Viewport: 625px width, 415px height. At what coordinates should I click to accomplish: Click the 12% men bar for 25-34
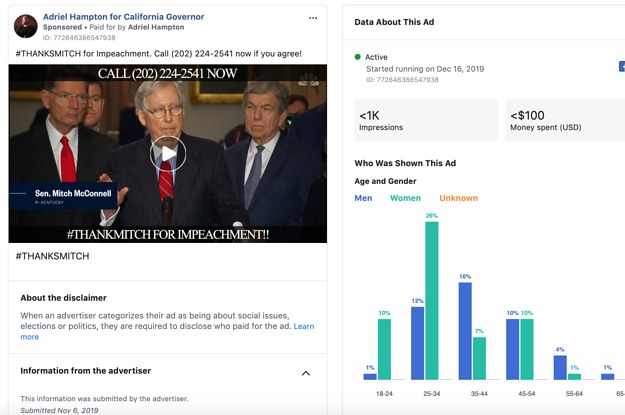[x=417, y=342]
